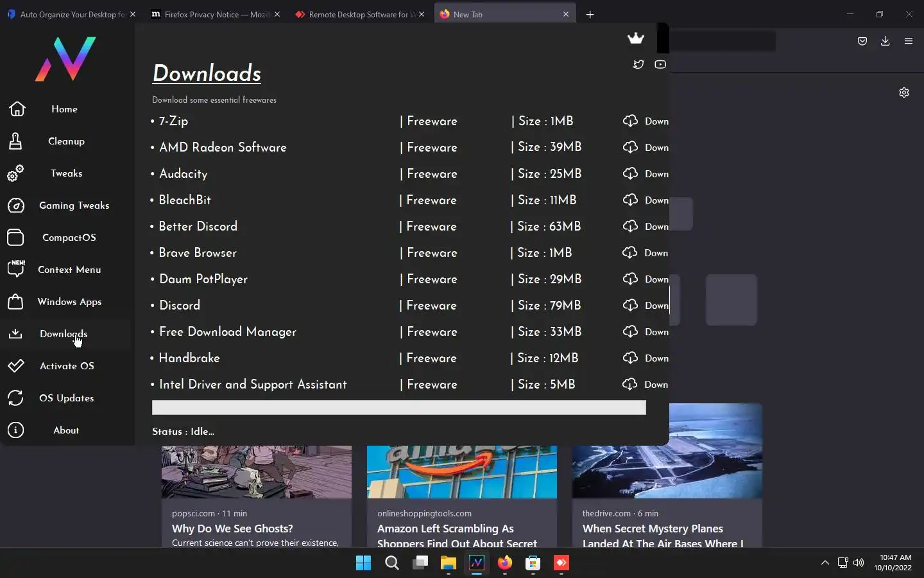924x578 pixels.
Task: Click the thedrive.com article thumbnail
Action: tap(667, 451)
